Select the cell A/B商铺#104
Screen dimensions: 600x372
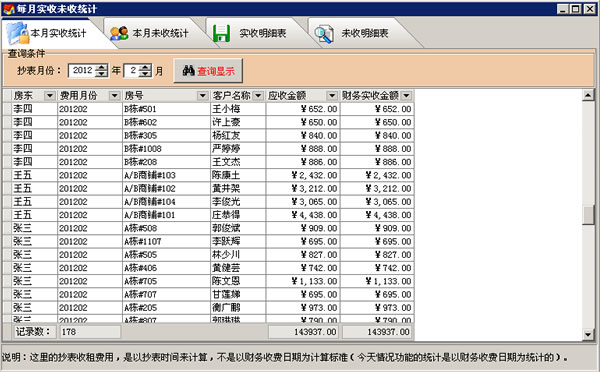click(x=166, y=202)
